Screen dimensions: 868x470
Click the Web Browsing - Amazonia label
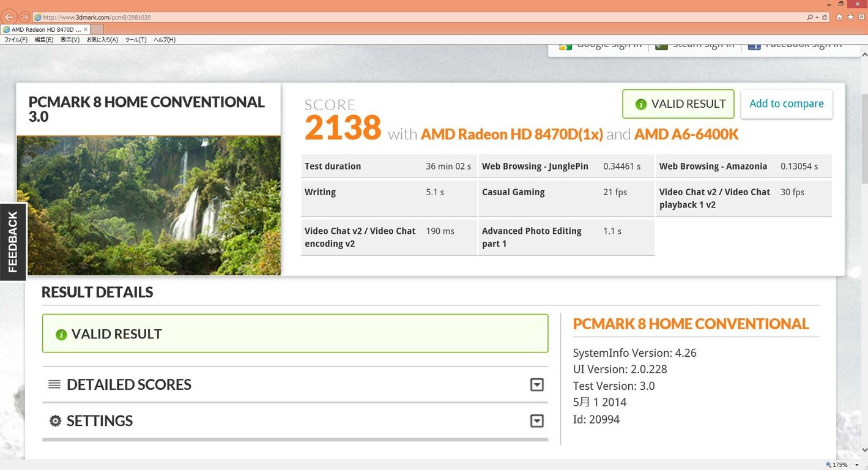713,166
